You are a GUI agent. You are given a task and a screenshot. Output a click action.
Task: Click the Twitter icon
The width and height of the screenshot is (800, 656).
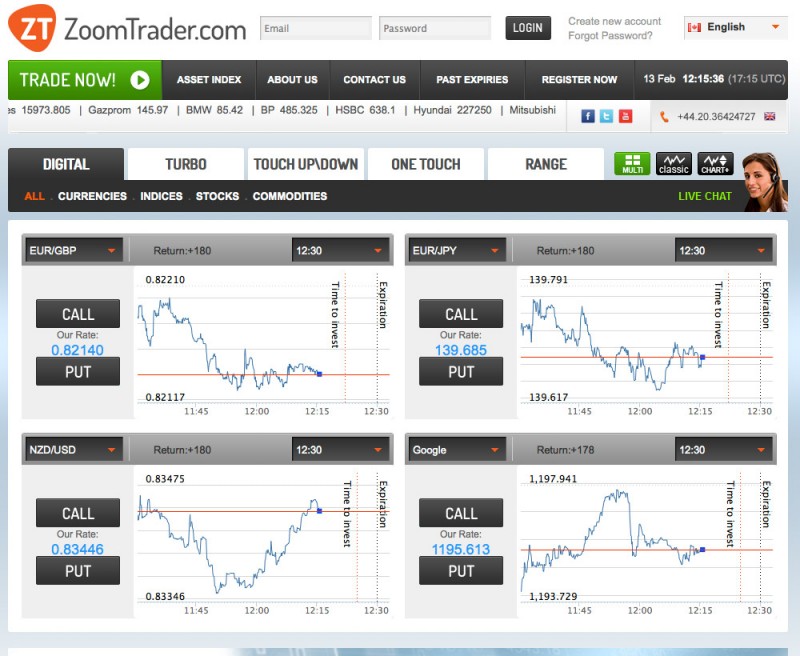[606, 116]
